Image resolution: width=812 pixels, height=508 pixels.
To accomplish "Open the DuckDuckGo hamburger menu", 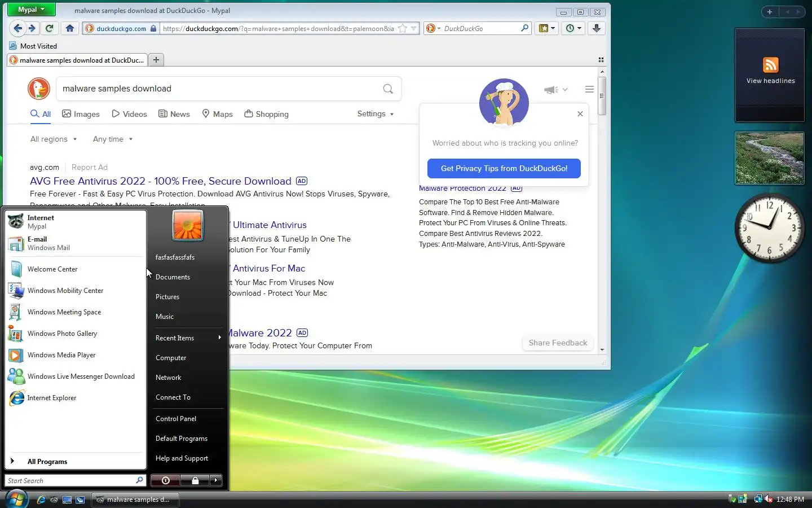I will point(589,89).
